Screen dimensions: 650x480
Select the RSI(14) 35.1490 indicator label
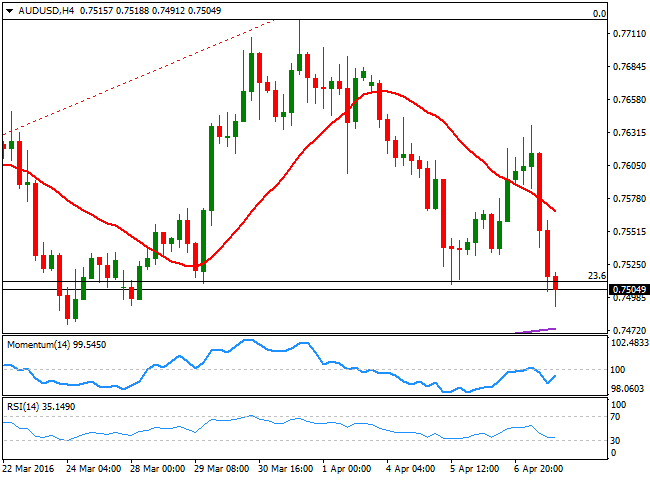(41, 407)
